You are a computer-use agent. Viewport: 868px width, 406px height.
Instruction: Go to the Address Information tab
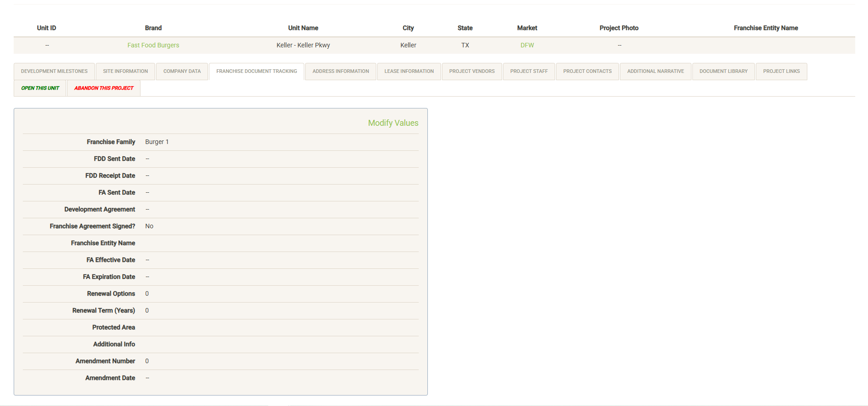[341, 72]
